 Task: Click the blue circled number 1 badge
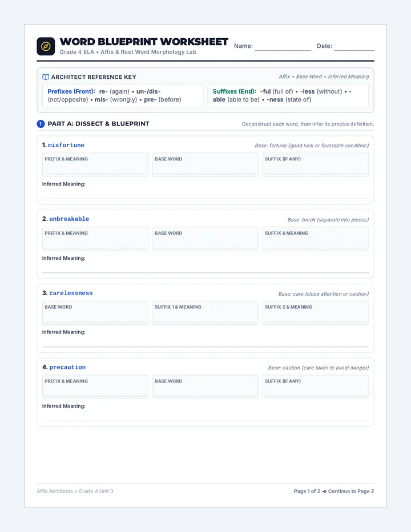(41, 124)
